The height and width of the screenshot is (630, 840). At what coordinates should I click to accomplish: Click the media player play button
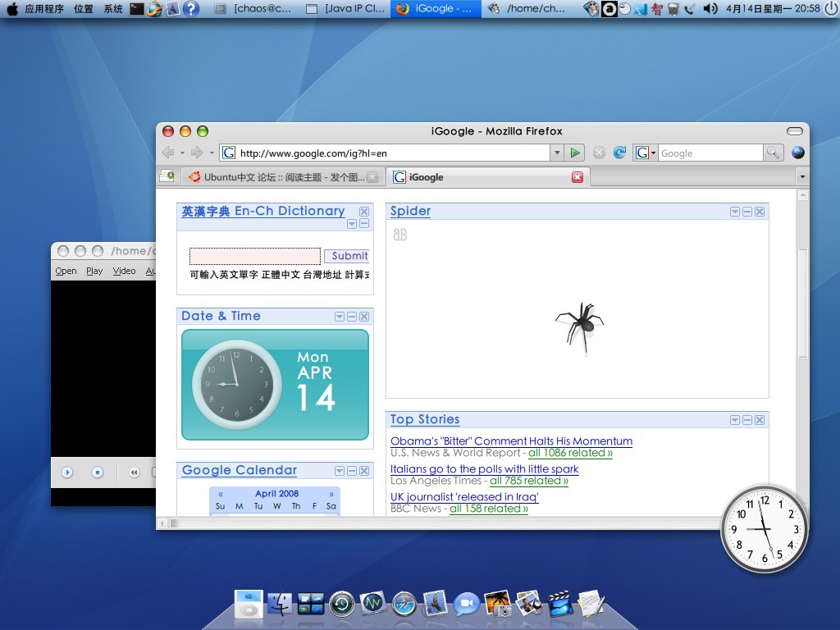(x=67, y=472)
